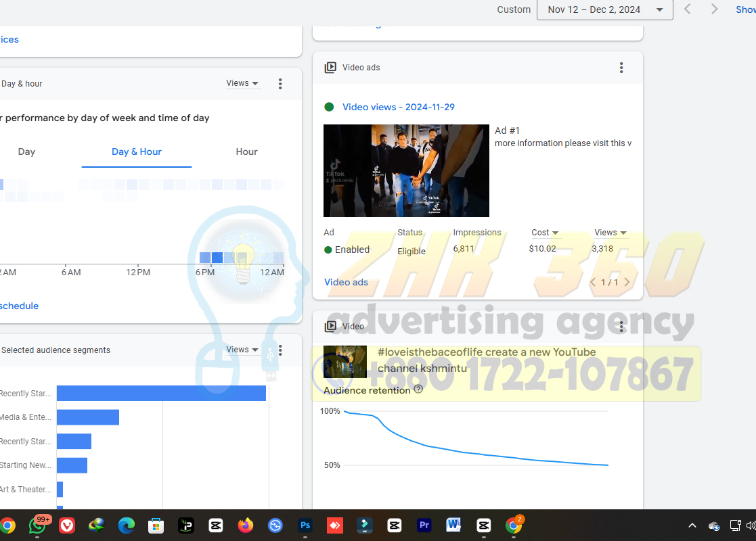Click the small video thumbnail in Video card
The height and width of the screenshot is (541, 756).
(x=345, y=361)
